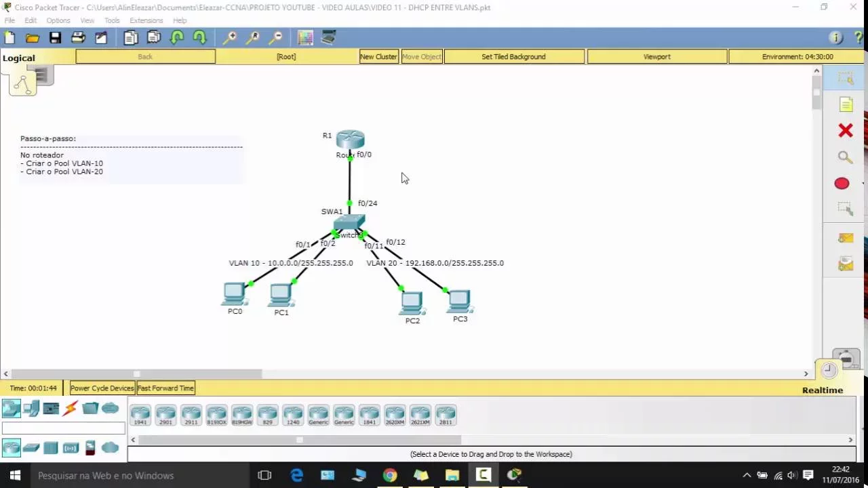Click the New Cluster button
This screenshot has width=868, height=488.
tap(378, 57)
